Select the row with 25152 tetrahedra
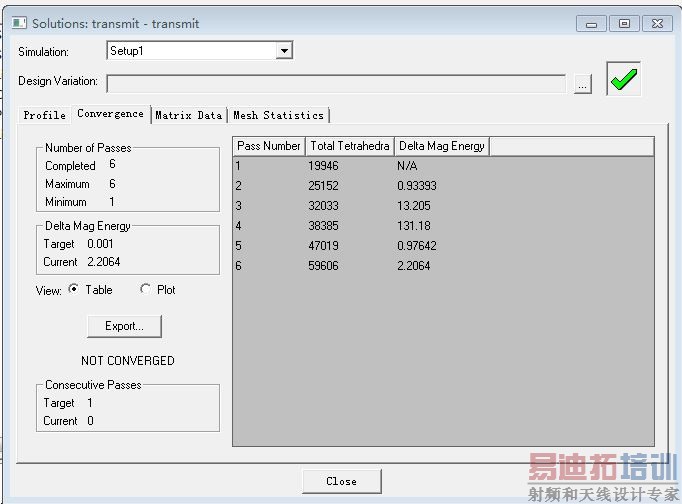This screenshot has width=682, height=504. [x=443, y=186]
